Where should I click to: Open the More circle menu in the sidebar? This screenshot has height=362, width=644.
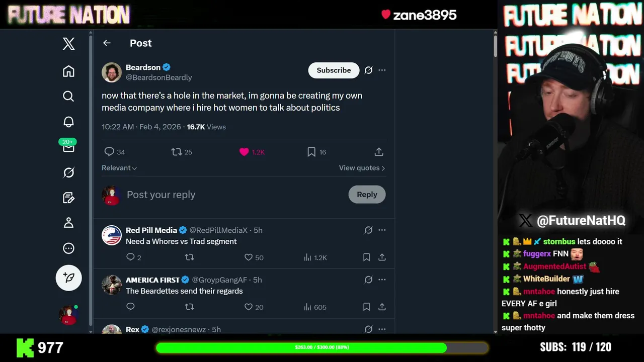point(68,248)
